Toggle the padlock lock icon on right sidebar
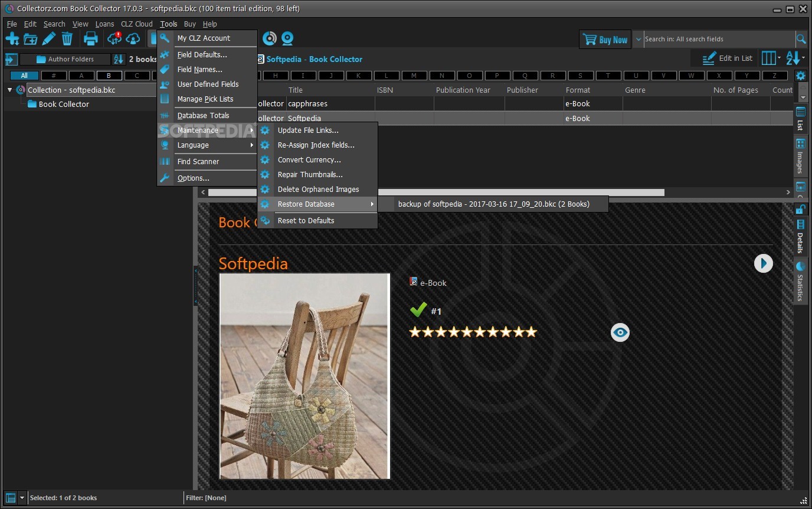Image resolution: width=812 pixels, height=509 pixels. [800, 208]
